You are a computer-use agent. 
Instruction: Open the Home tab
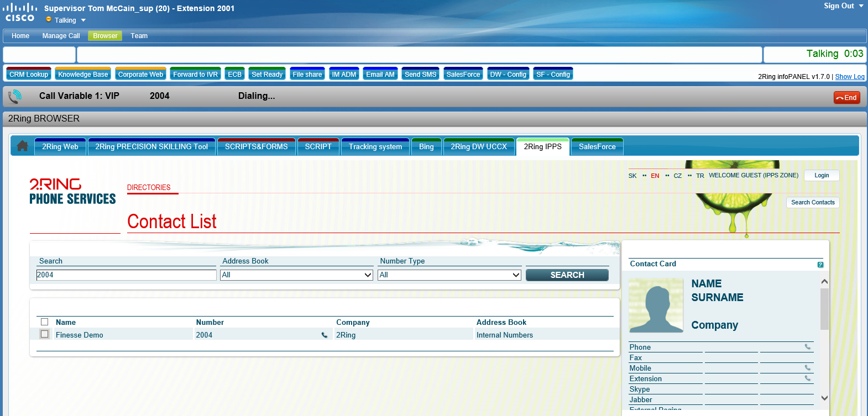click(x=20, y=36)
